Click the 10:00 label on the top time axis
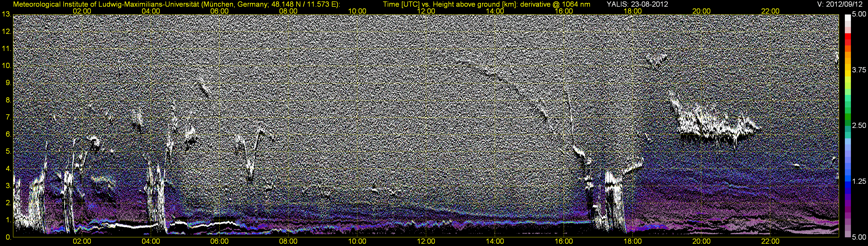Viewport: 868px width, 246px height. point(357,11)
